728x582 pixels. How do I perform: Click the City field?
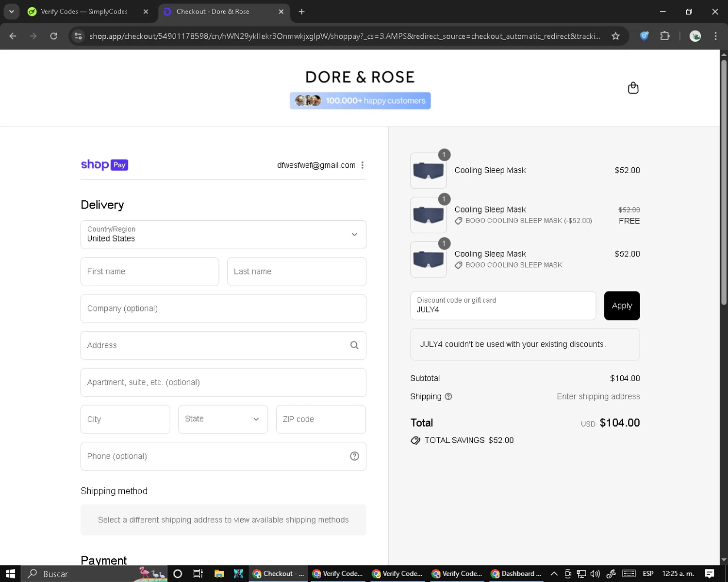[125, 419]
